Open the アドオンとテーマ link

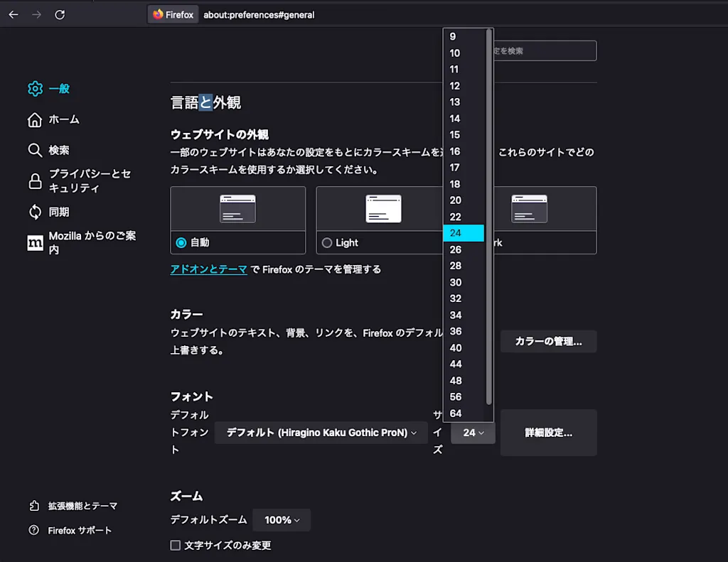point(208,269)
